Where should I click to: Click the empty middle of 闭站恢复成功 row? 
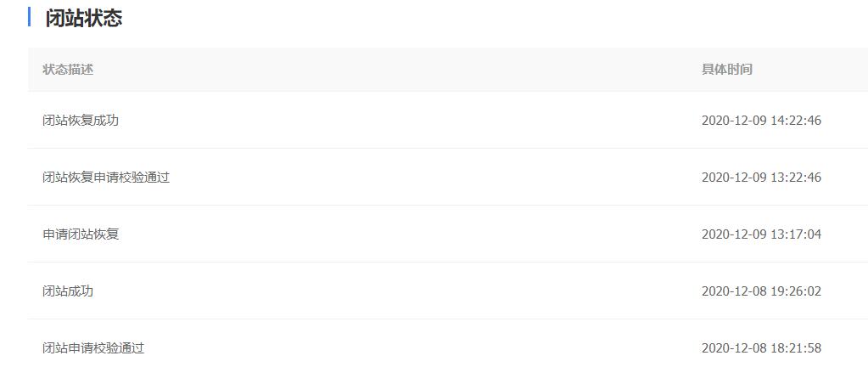[407, 121]
